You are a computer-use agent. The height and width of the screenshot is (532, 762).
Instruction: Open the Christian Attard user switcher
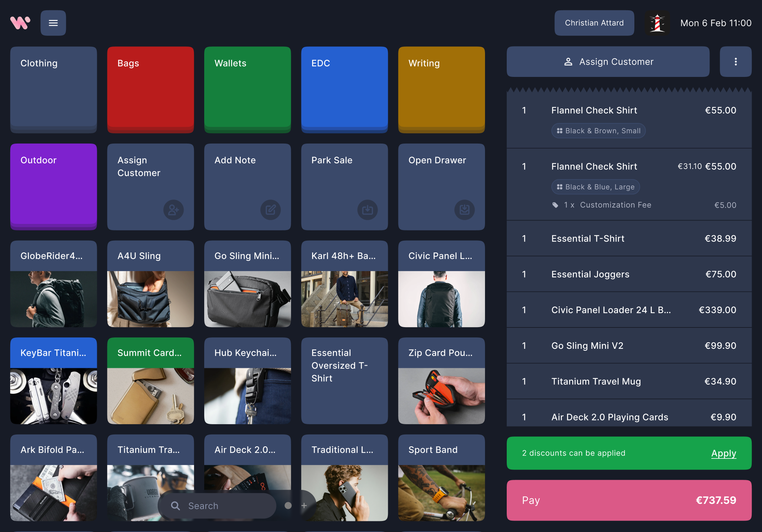pyautogui.click(x=594, y=23)
